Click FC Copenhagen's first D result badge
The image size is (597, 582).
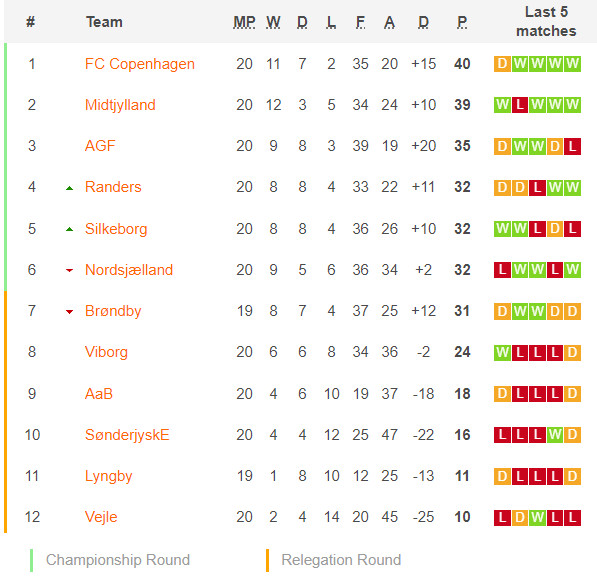(502, 64)
